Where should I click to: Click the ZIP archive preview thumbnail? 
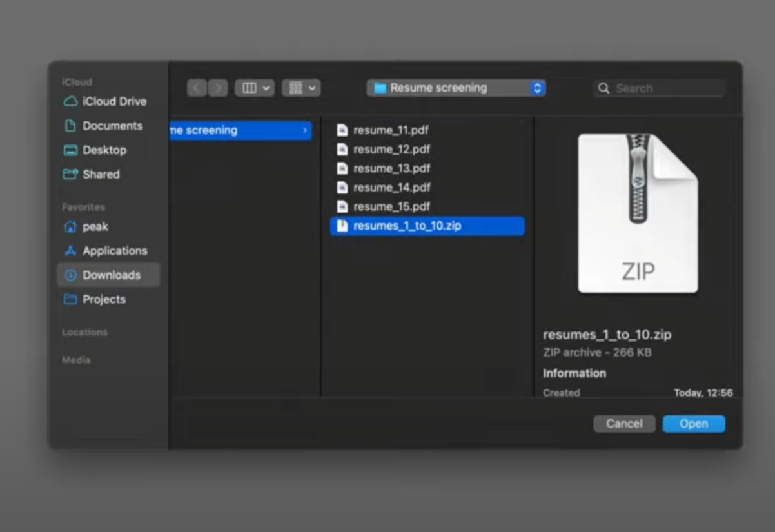637,213
